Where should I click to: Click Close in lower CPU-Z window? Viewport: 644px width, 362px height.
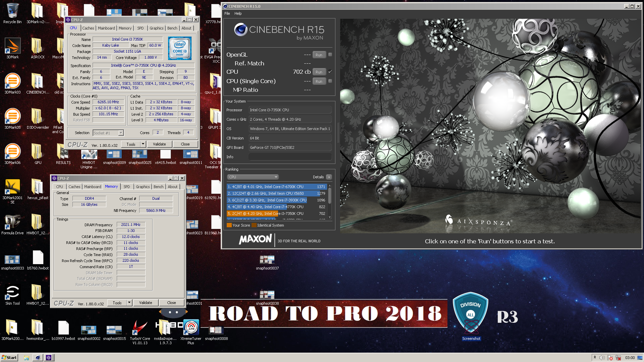pos(171,303)
